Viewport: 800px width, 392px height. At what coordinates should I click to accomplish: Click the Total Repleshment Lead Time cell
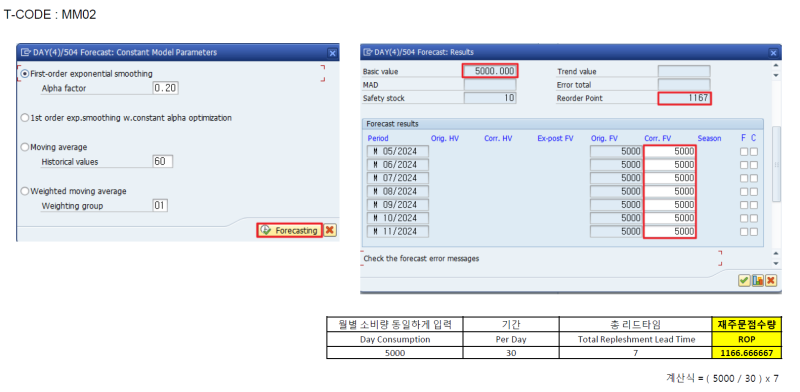click(635, 339)
